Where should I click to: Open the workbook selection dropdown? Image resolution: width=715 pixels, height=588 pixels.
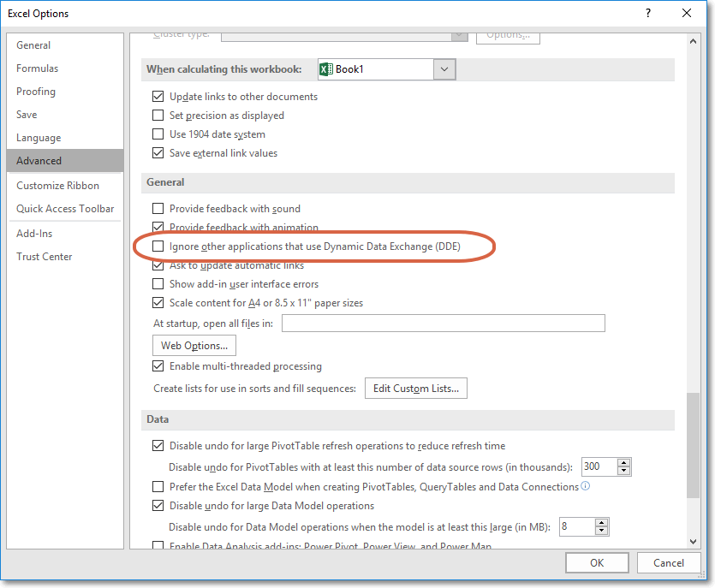click(x=444, y=68)
